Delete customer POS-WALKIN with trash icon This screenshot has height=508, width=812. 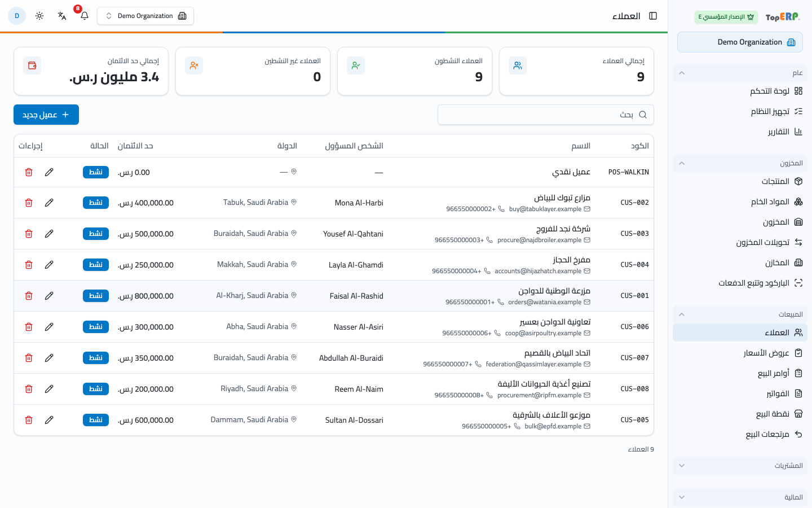29,172
